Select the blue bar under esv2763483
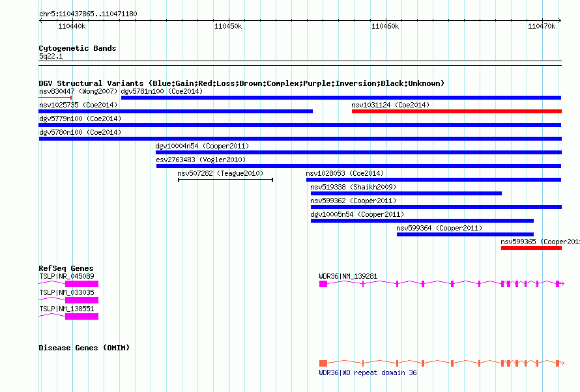Image resolution: width=580 pixels, height=392 pixels. (x=359, y=166)
